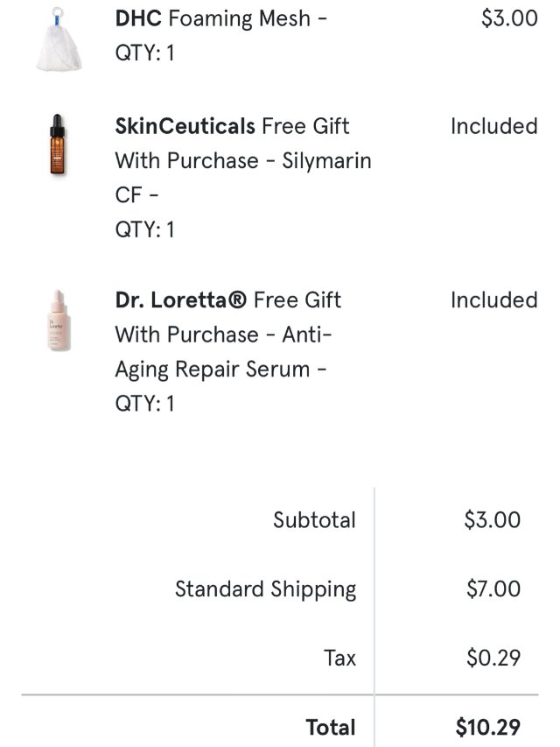Click the $10.29 order total
Viewport: 560px width, 747px height.
pos(487,727)
